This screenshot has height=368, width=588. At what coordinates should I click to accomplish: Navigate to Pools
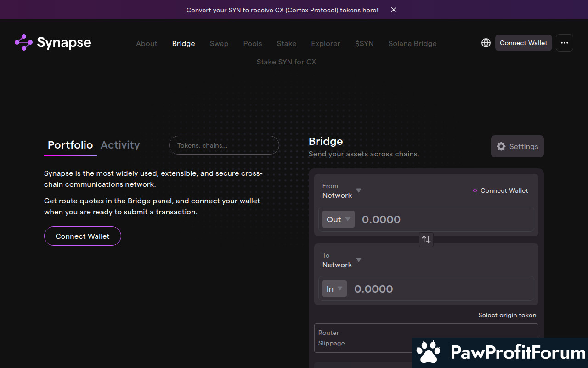pos(253,44)
